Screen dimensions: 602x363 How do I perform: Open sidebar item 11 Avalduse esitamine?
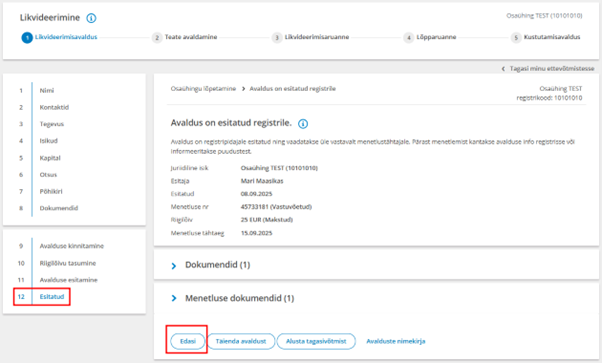coord(68,280)
